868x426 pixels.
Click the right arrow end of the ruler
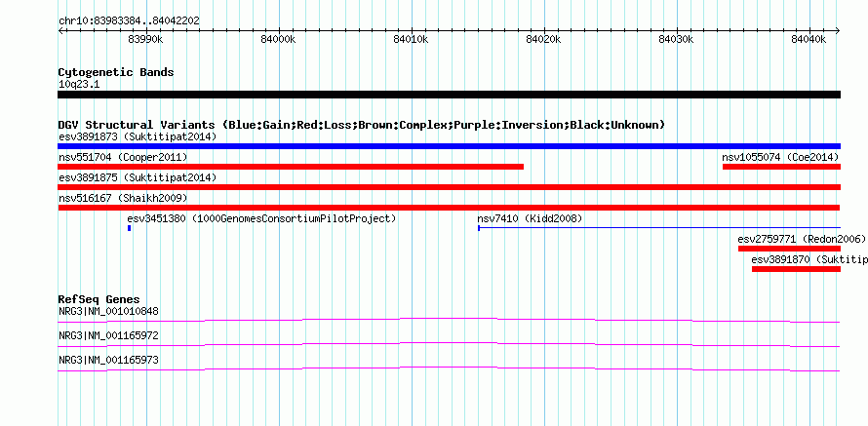click(x=838, y=31)
